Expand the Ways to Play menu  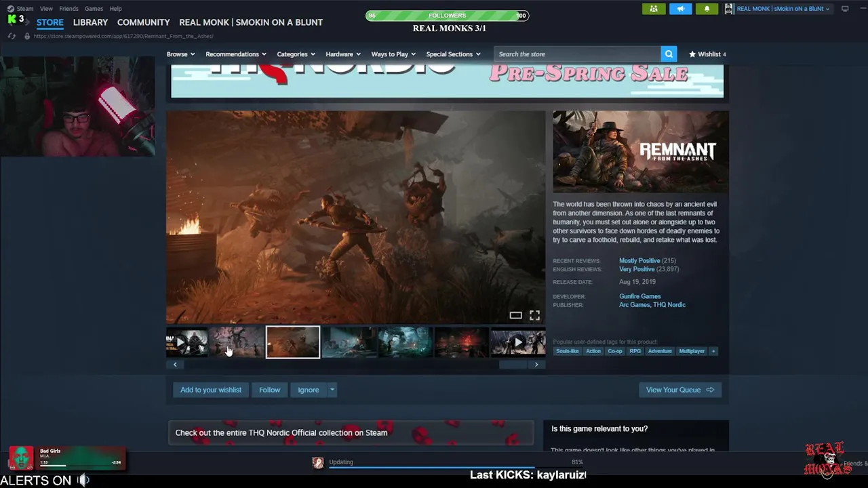click(393, 54)
